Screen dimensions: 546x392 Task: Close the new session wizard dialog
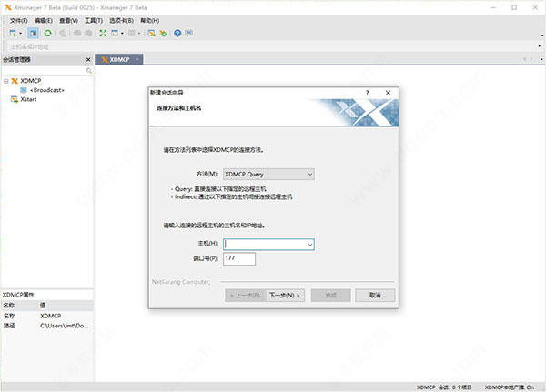tap(388, 93)
